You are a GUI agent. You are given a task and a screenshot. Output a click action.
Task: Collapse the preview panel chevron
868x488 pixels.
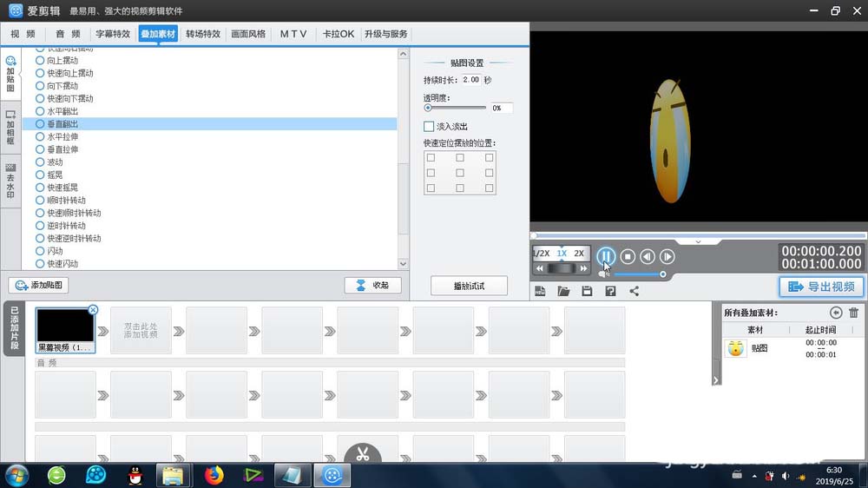(698, 241)
